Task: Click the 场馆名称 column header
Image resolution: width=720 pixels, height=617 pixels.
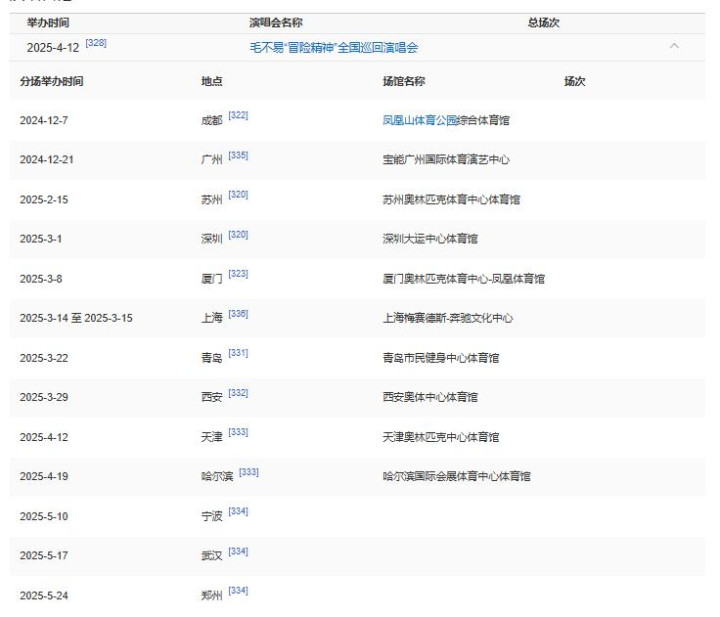Action: [x=404, y=82]
